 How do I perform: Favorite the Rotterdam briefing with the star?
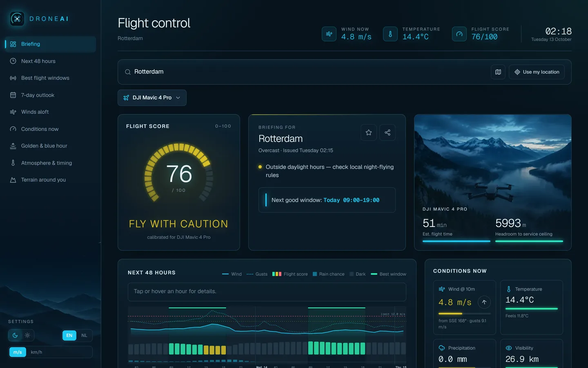pos(369,132)
